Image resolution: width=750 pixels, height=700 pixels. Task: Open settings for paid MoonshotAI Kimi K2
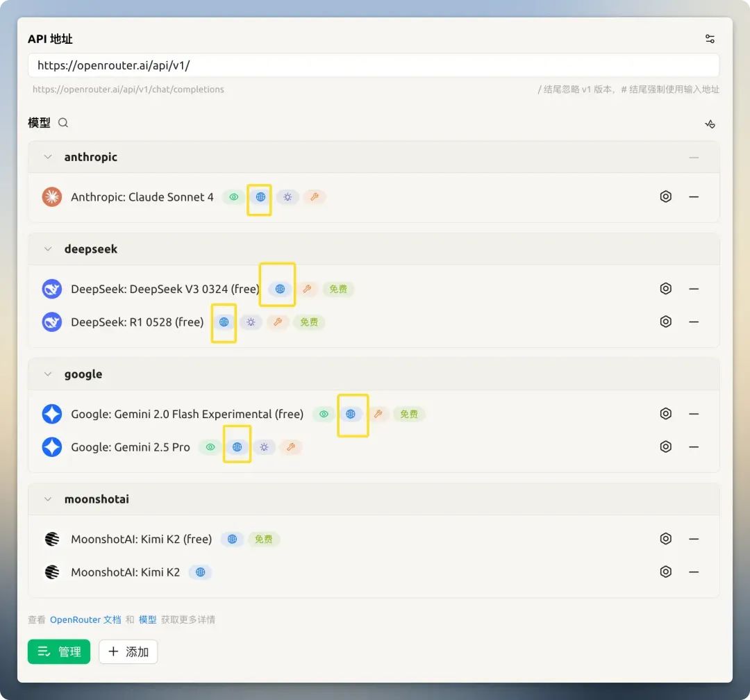tap(666, 572)
